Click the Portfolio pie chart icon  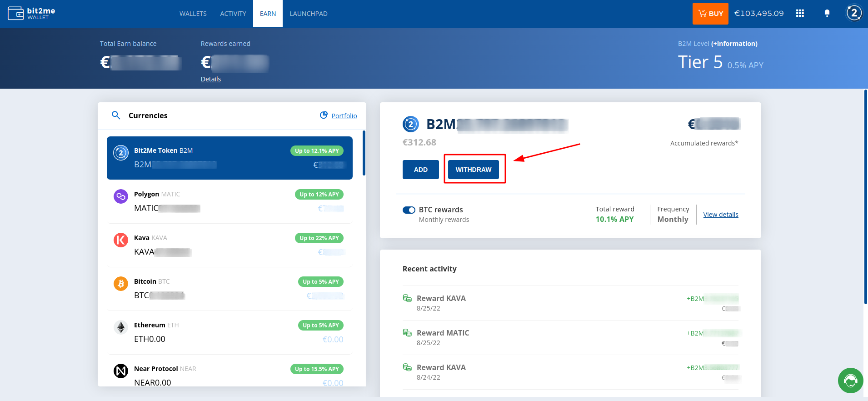tap(324, 115)
